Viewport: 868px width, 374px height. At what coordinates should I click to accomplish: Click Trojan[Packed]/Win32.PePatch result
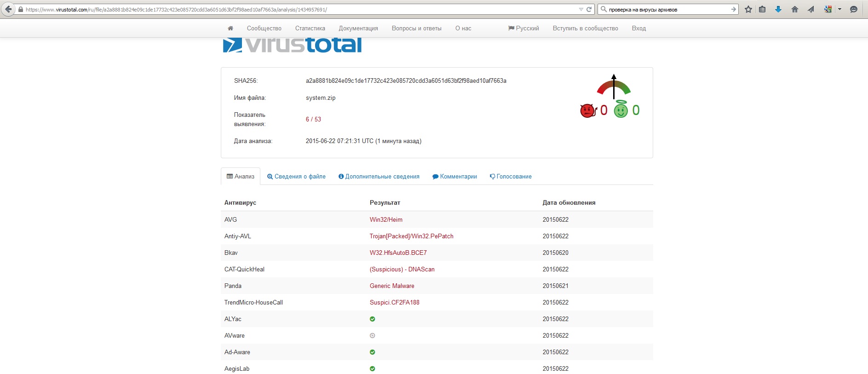click(412, 236)
